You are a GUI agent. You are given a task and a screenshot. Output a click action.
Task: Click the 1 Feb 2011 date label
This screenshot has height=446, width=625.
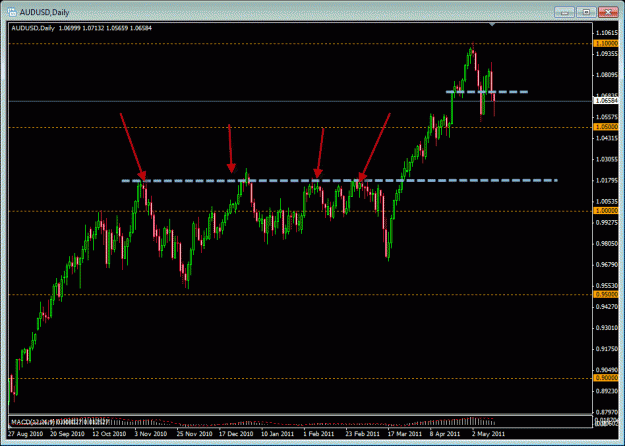pos(318,434)
